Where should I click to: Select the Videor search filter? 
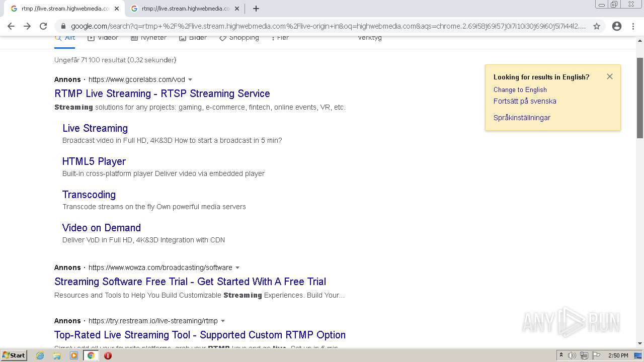pyautogui.click(x=103, y=38)
